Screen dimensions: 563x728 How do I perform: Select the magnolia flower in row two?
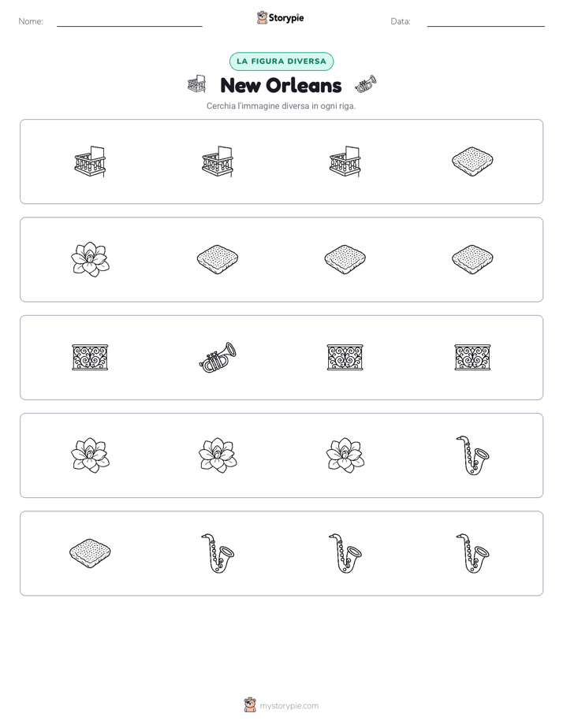coord(90,259)
